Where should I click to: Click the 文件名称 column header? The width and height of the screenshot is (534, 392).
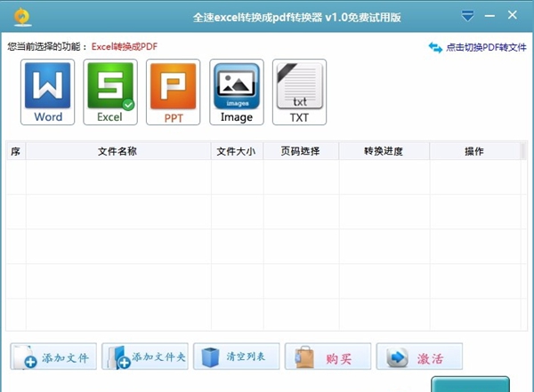coord(118,151)
